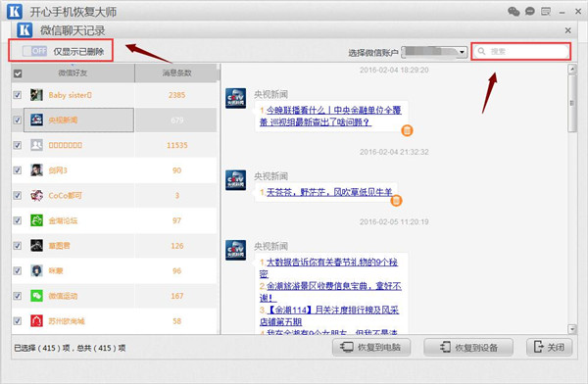Screen dimensions: 588x384
Task: Toggle the 仅显示已删除 OFF switch
Action: tap(34, 51)
